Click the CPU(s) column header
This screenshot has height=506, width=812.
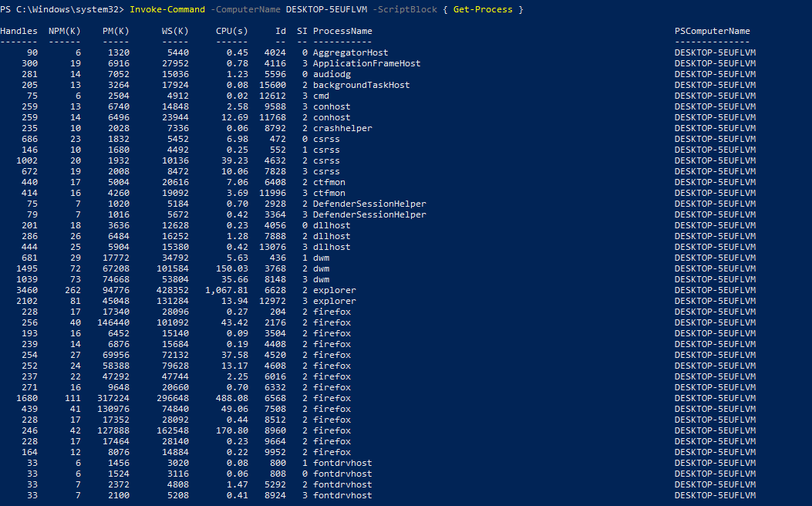[232, 31]
